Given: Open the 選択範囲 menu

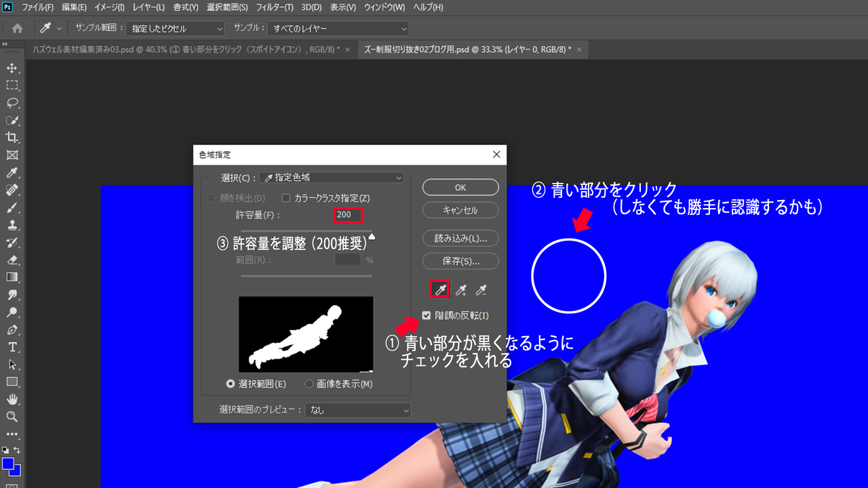Looking at the screenshot, I should (x=226, y=7).
